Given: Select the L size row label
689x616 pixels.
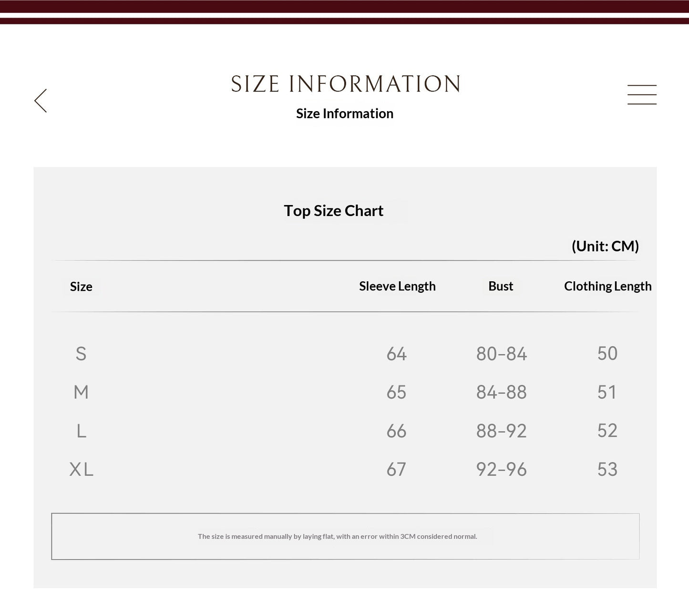Looking at the screenshot, I should 82,431.
